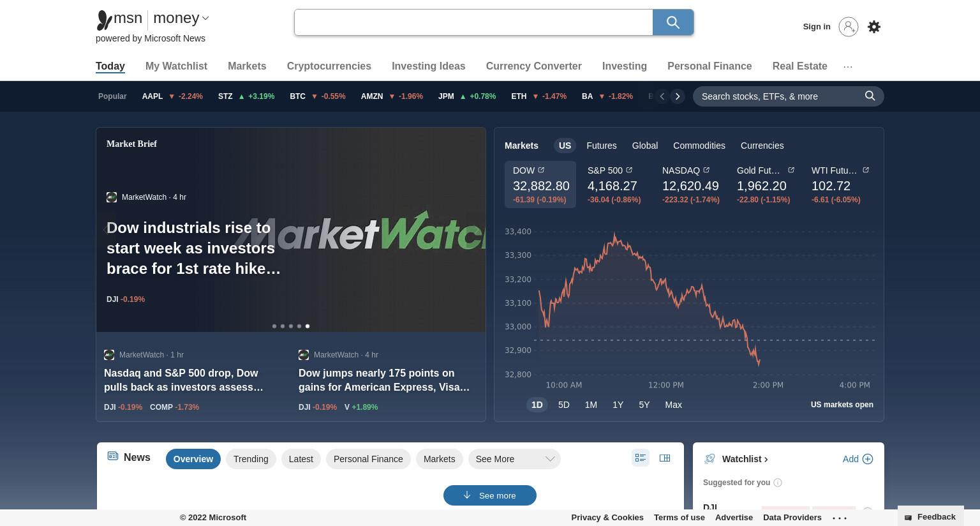Click the blue web search magnifier button
This screenshot has height=526, width=980.
(673, 22)
